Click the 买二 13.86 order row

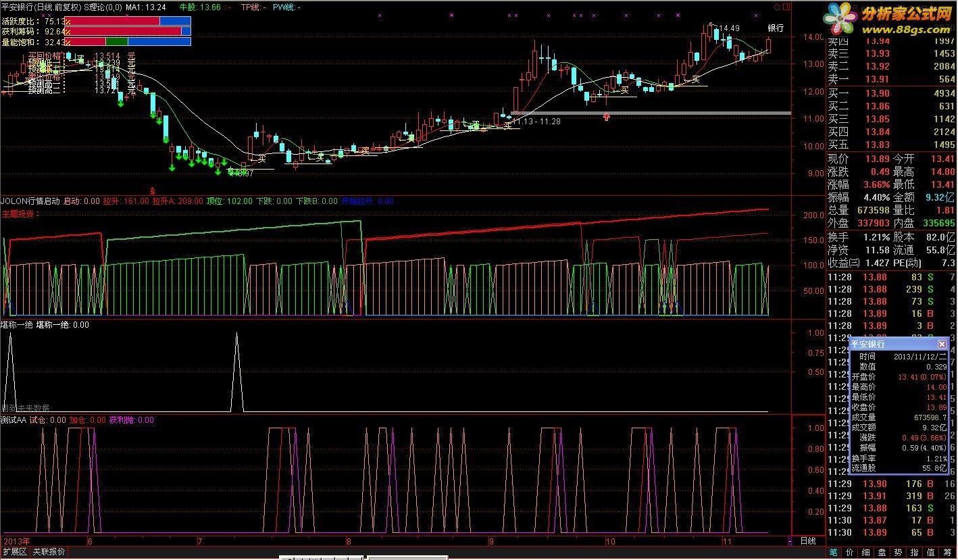tap(892, 107)
